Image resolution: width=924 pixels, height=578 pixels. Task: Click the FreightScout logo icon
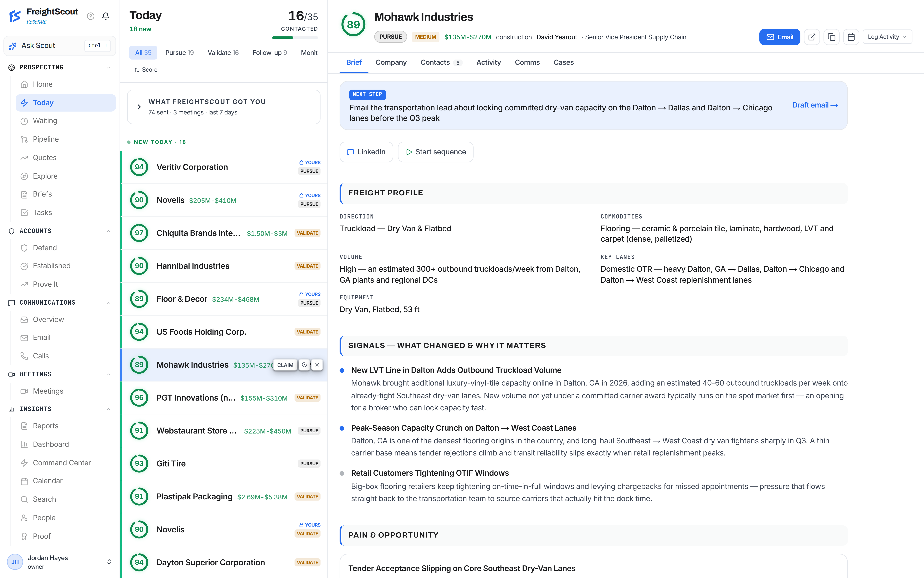15,16
